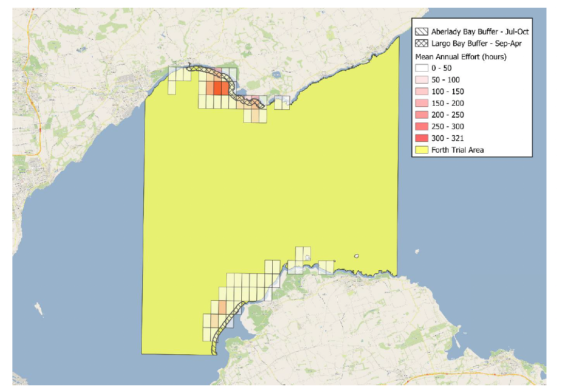Select the "0 - 50" effort legend swatch
This screenshot has height=392, width=564.
click(421, 68)
